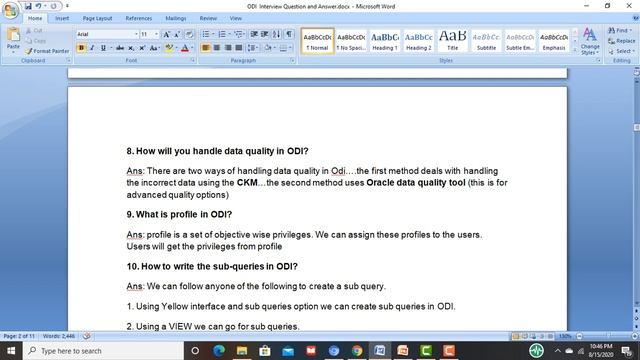Start a bulleted list
Screen dimensions: 640x360
click(206, 34)
